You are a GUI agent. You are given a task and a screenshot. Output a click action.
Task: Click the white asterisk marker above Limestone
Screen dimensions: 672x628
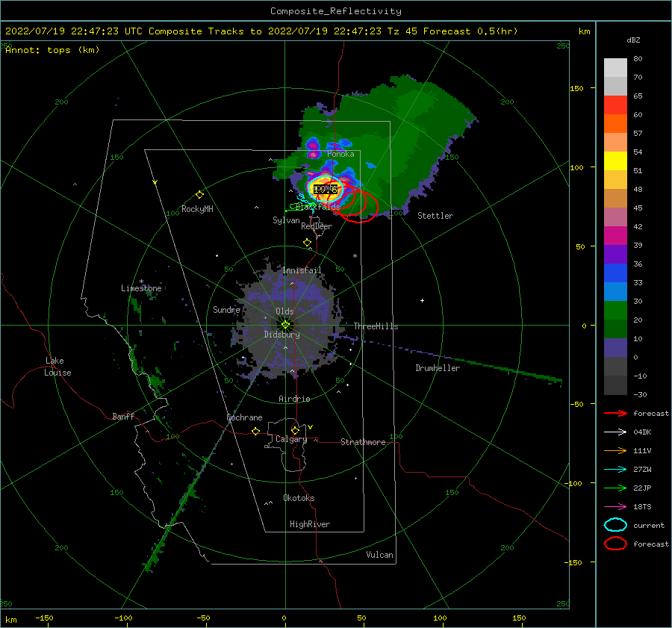point(141,282)
